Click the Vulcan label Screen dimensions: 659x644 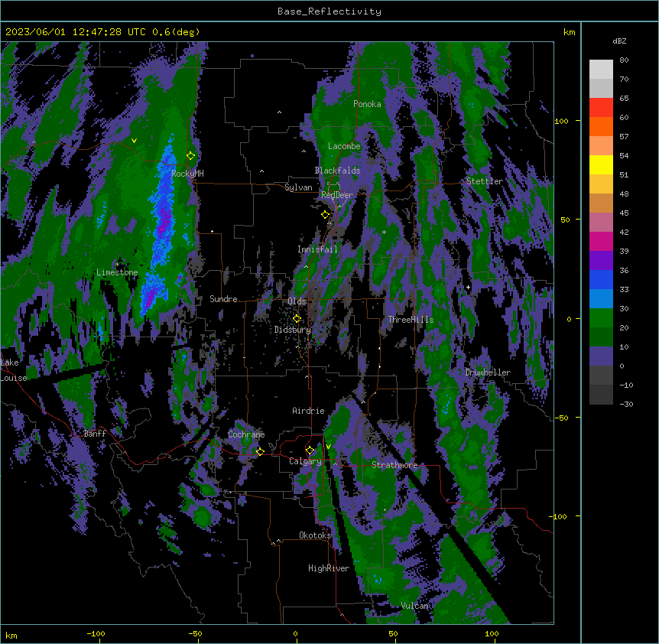click(414, 606)
